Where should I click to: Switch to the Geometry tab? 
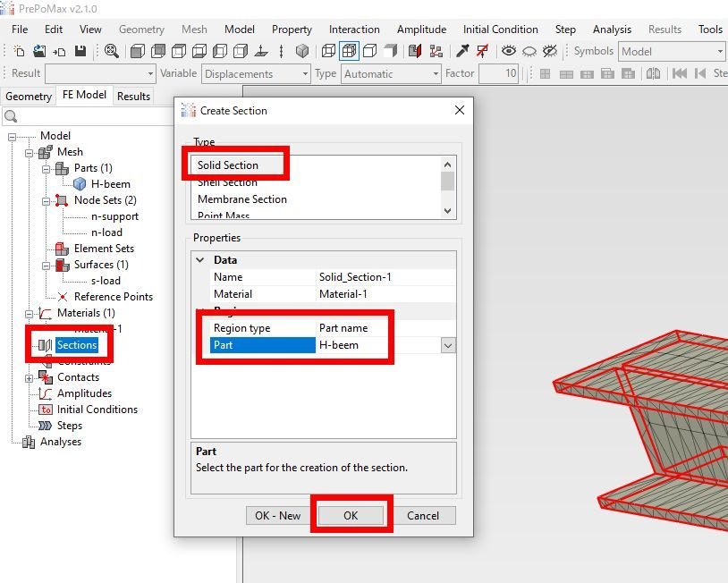point(29,96)
